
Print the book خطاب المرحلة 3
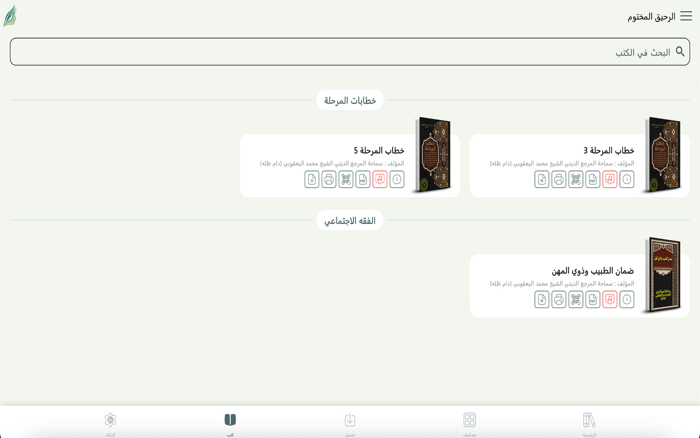click(558, 179)
